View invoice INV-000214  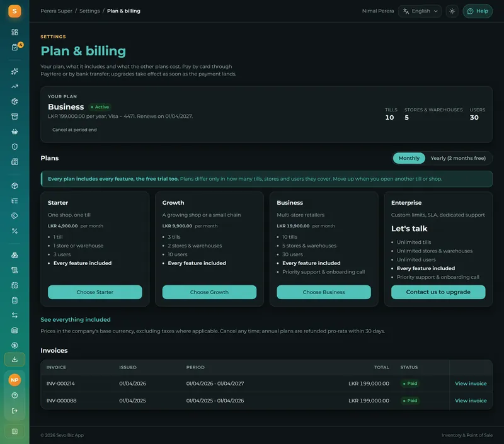pyautogui.click(x=471, y=384)
